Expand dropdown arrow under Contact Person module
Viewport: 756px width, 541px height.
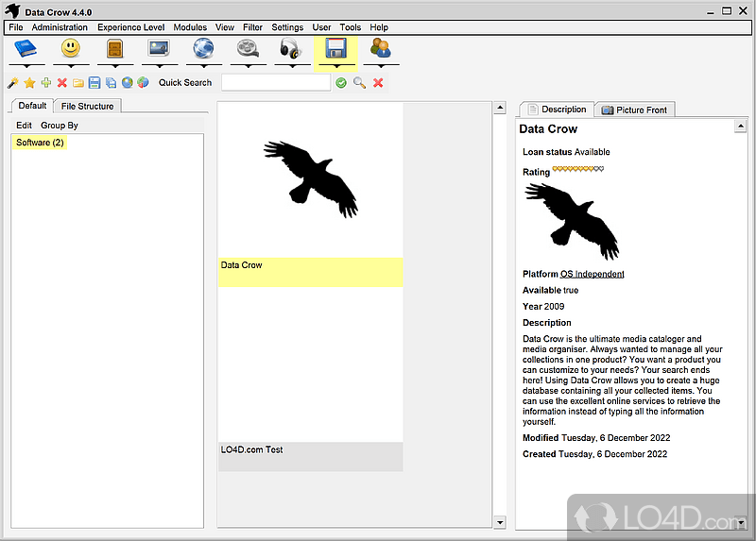pos(381,65)
